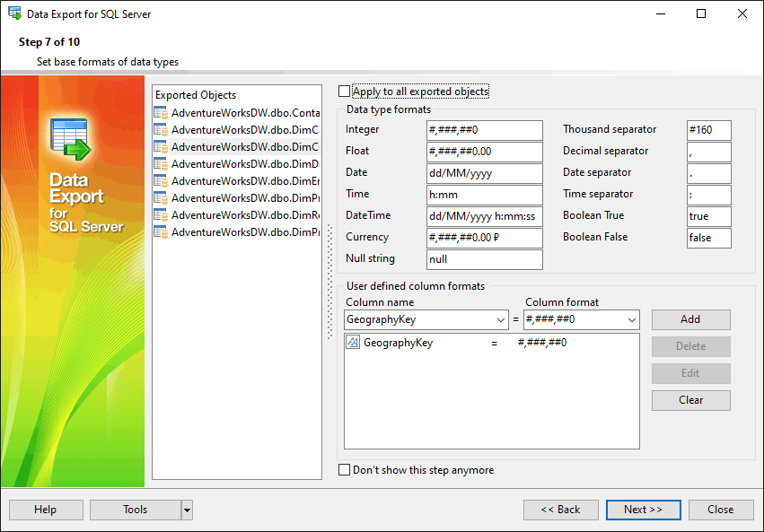Image resolution: width=764 pixels, height=532 pixels.
Task: Go back with the << Back button
Action: click(560, 510)
